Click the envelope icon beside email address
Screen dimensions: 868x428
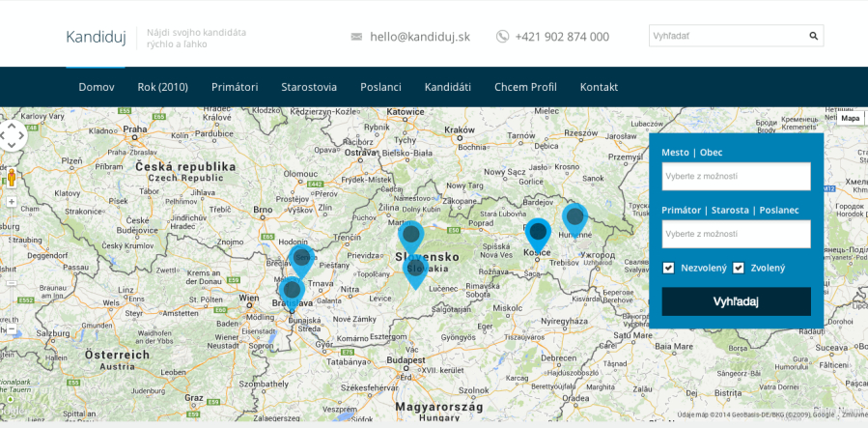(356, 37)
